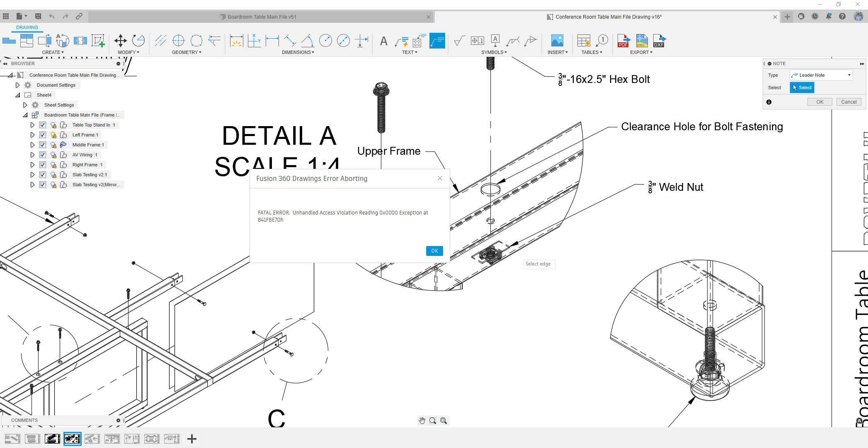The width and height of the screenshot is (868, 448).
Task: Open the Surface Texture symbol tool
Action: tap(459, 41)
